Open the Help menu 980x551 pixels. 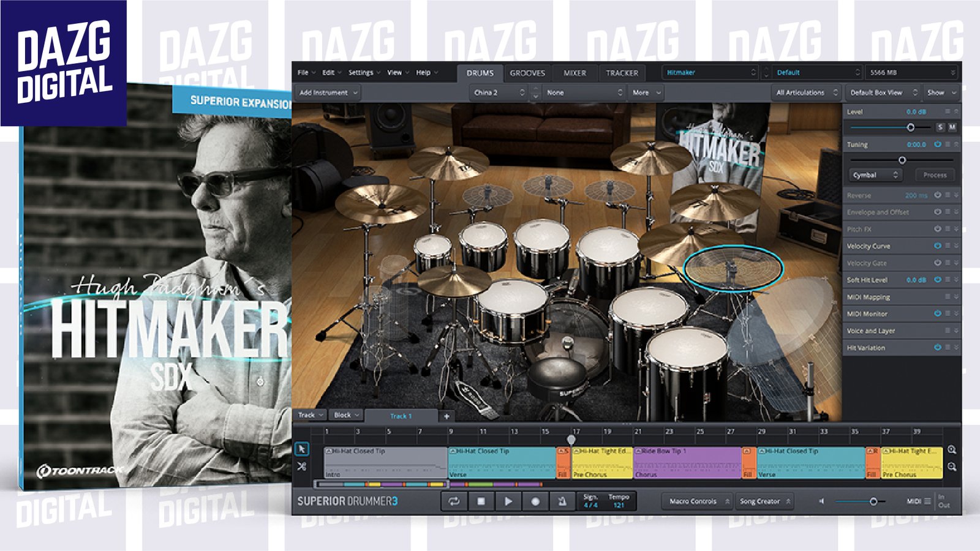click(427, 72)
